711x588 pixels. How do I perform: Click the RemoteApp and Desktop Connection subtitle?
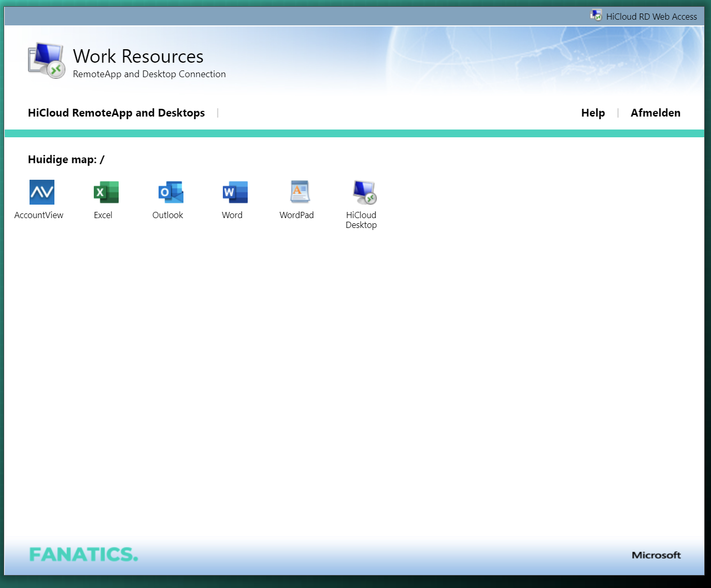tap(149, 74)
